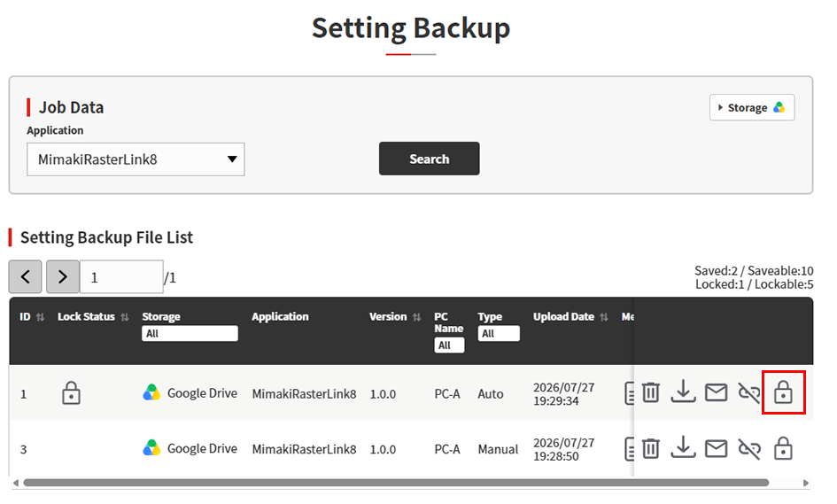Download the backup file in row ID 3
Screen dimensions: 837x504
(x=683, y=447)
